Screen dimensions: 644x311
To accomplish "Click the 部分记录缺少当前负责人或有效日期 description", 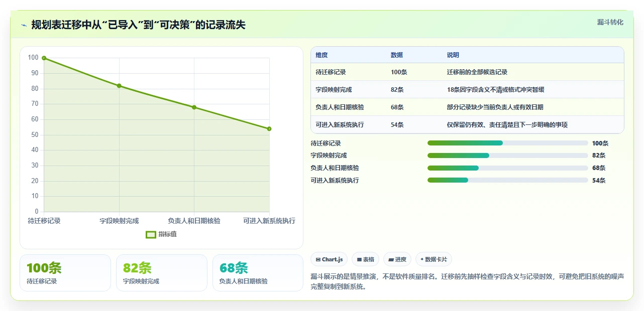I will click(495, 107).
